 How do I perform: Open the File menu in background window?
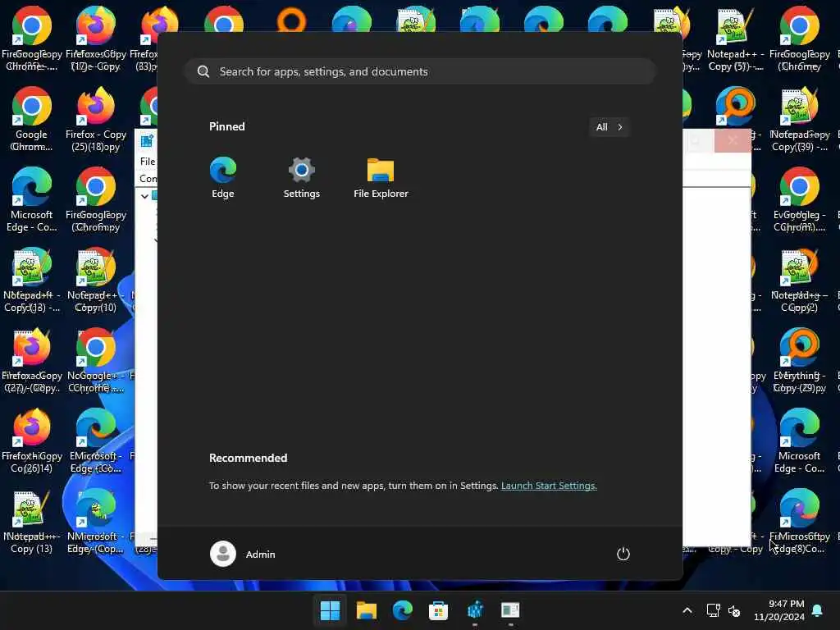coord(148,162)
